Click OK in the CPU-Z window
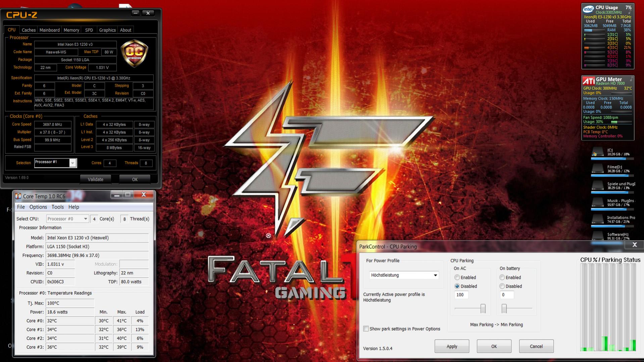 tap(135, 179)
